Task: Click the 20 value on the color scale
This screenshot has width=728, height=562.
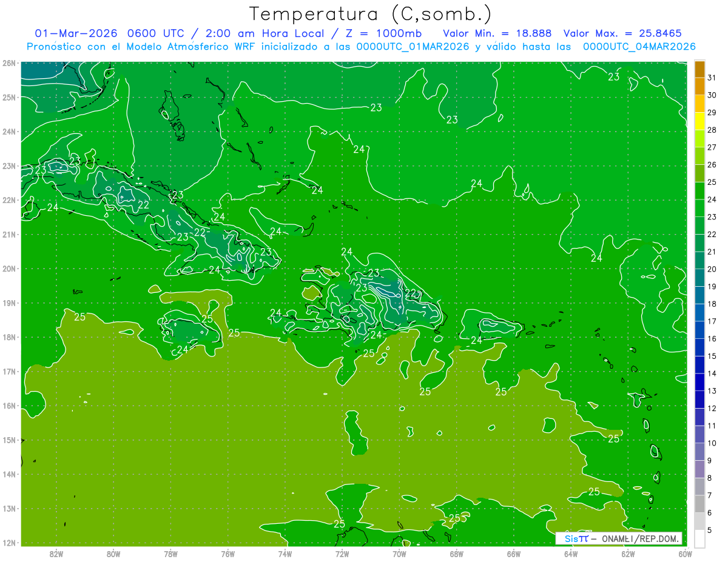Action: click(712, 269)
